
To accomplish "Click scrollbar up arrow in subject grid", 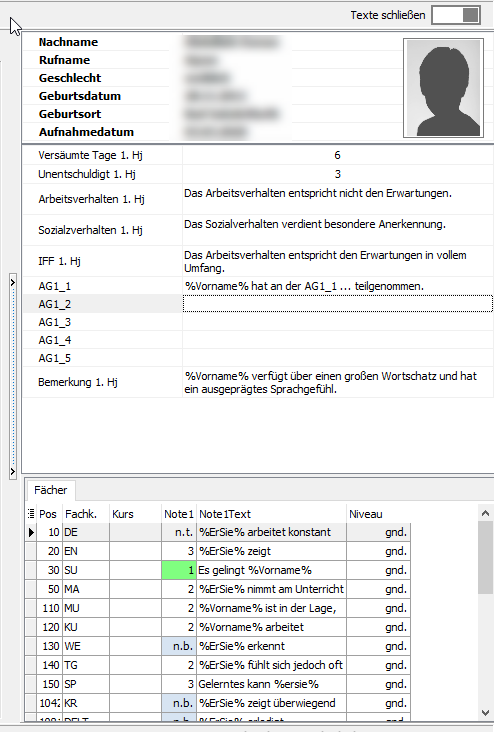I will [x=485, y=513].
